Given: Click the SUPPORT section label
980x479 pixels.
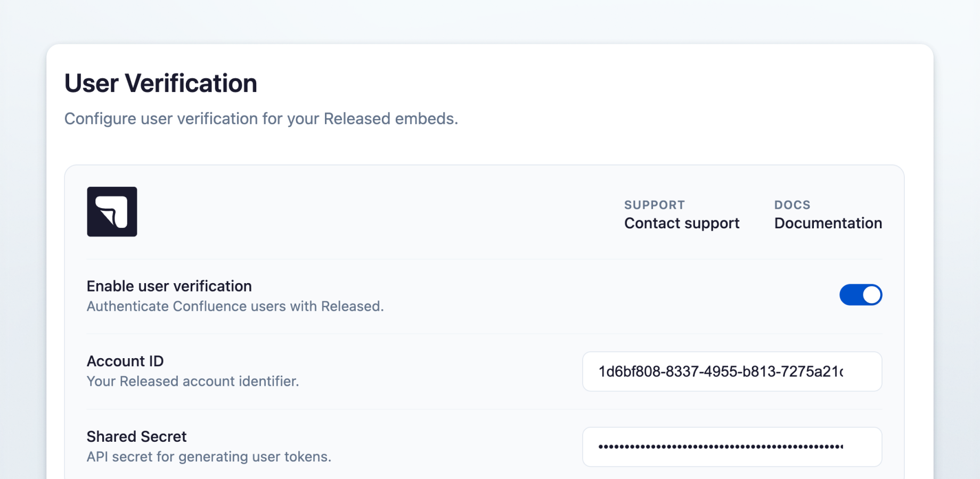Looking at the screenshot, I should [654, 204].
